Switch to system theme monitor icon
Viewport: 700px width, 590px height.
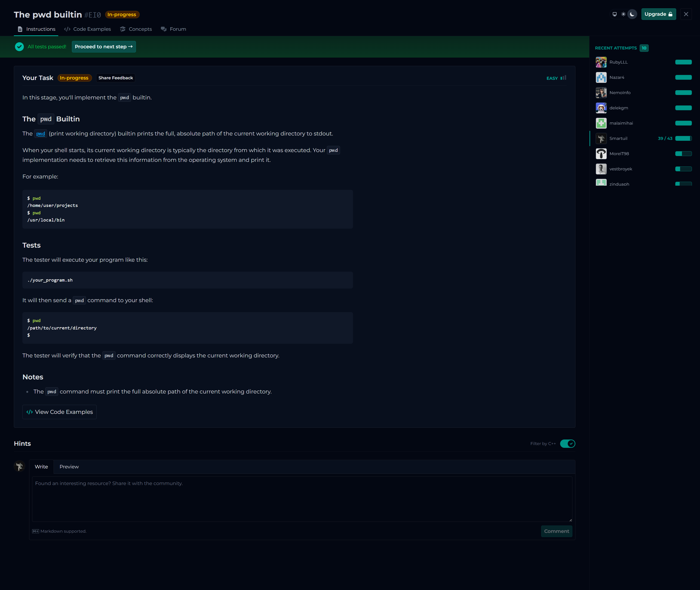614,14
